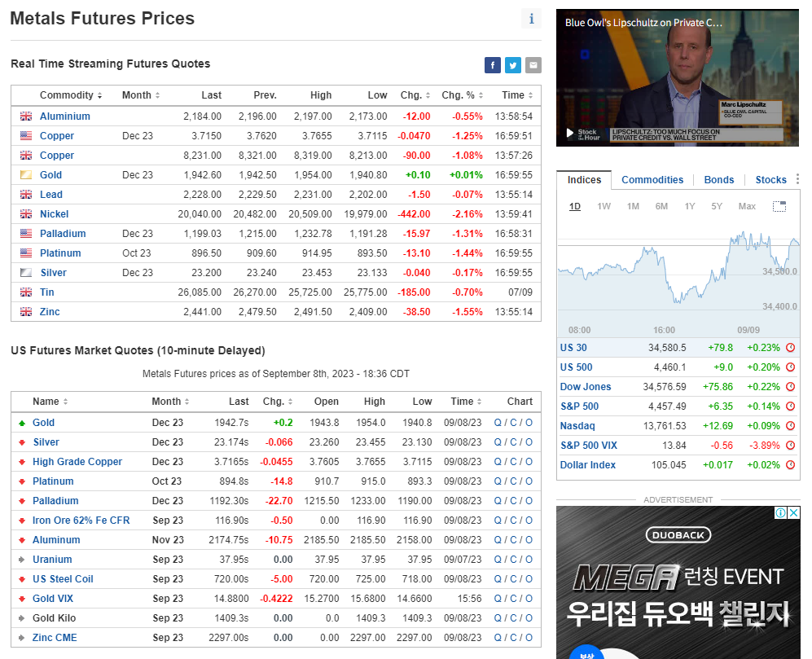This screenshot has height=659, width=812.
Task: Close the Duoback advertisement
Action: (793, 512)
